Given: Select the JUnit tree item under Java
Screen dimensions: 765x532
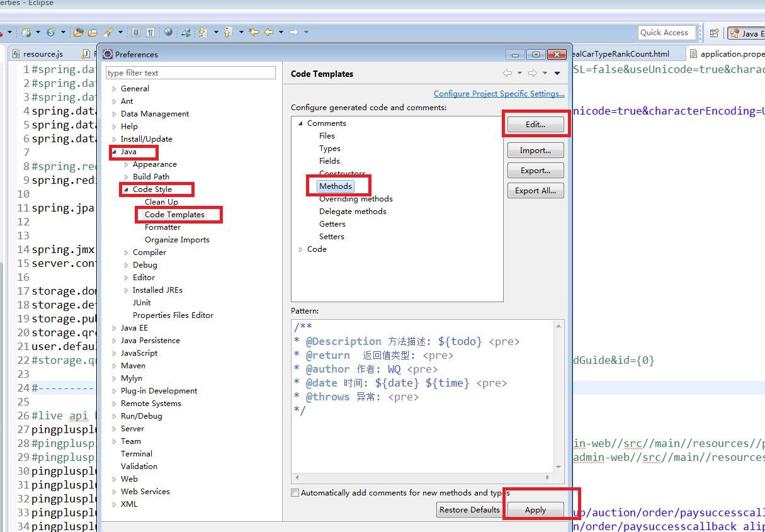Looking at the screenshot, I should 142,303.
